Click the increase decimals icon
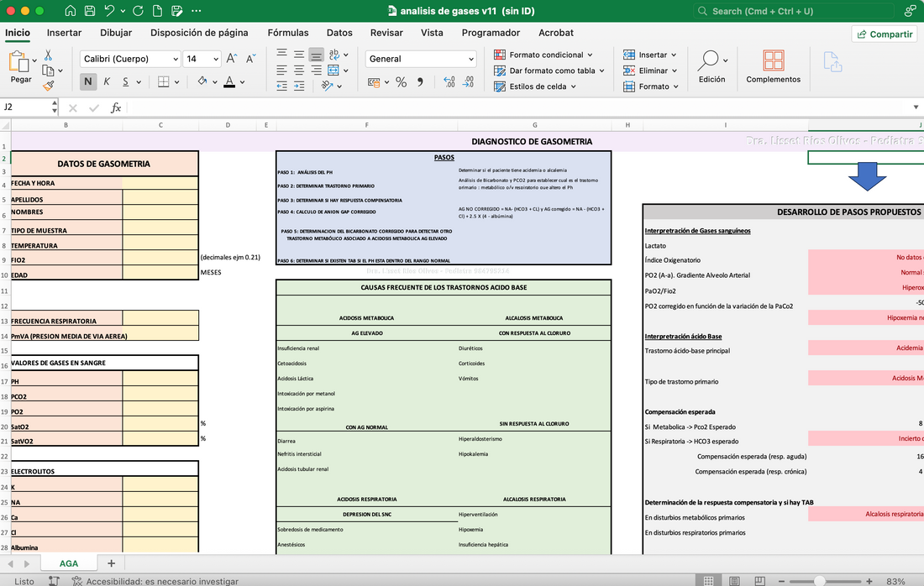Viewport: 924px width, 586px height. point(449,81)
